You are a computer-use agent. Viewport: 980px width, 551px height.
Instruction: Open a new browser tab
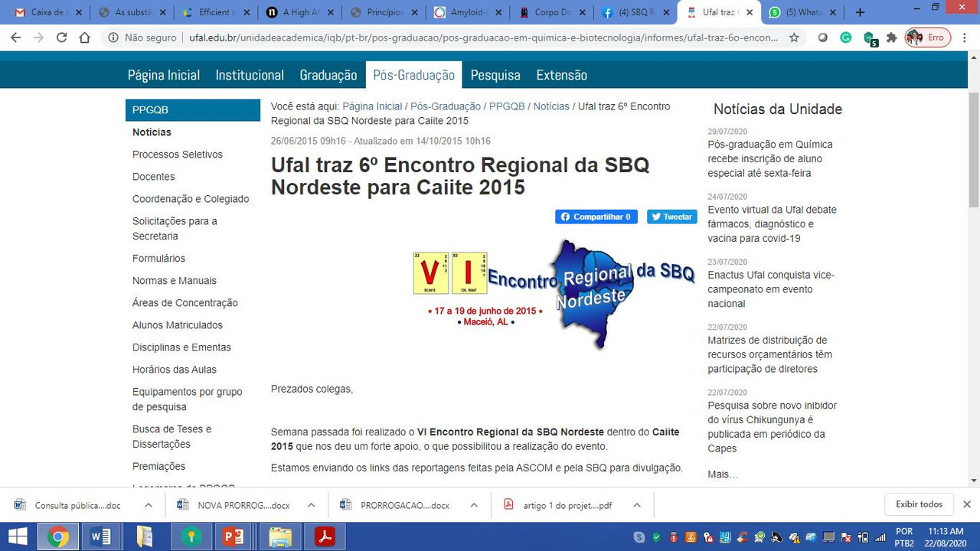[861, 12]
